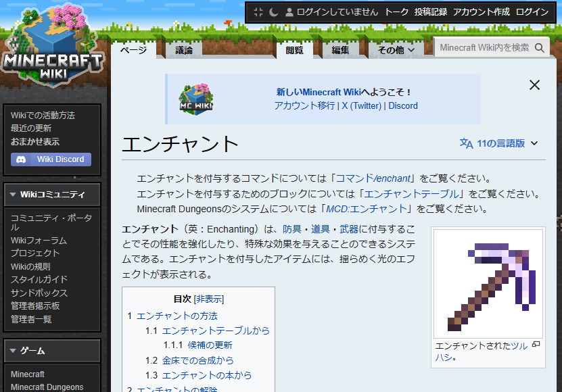The image size is (562, 392).
Task: Click おまかせ表示 random page link
Action: click(x=35, y=141)
